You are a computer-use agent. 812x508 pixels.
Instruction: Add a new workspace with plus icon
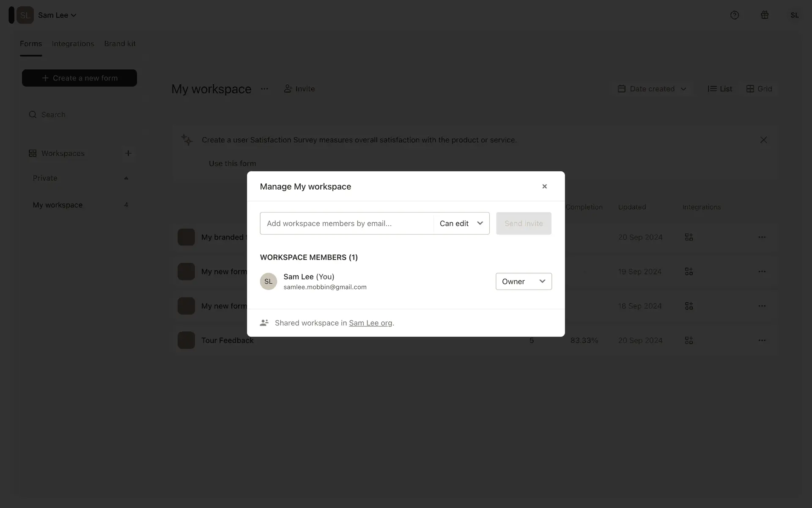click(128, 153)
